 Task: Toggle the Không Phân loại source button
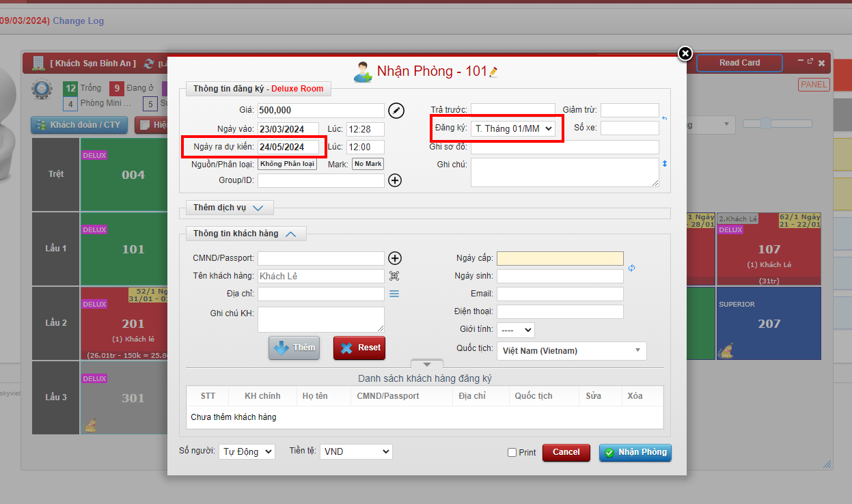pyautogui.click(x=287, y=164)
